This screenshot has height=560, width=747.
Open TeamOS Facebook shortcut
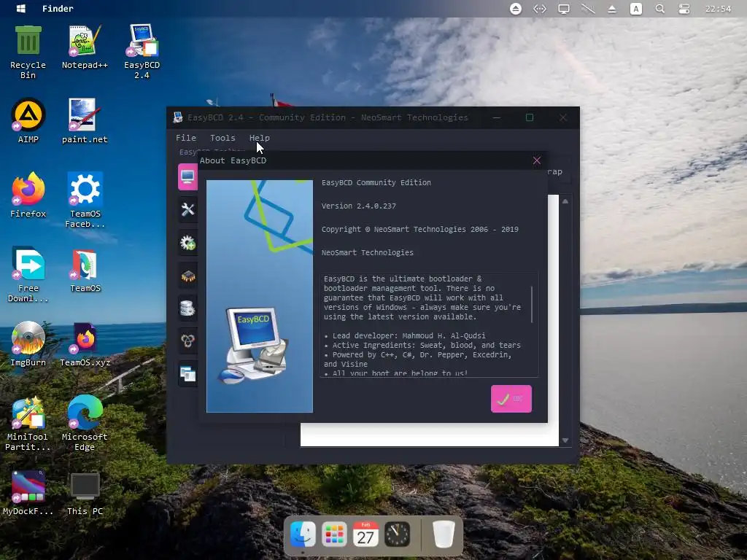(x=85, y=200)
